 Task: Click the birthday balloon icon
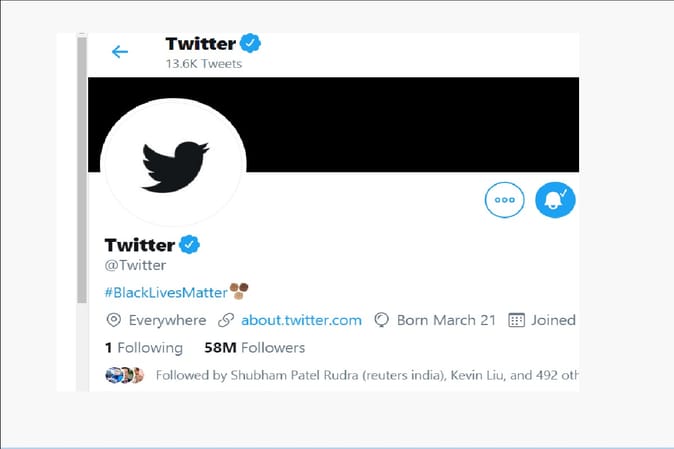381,320
